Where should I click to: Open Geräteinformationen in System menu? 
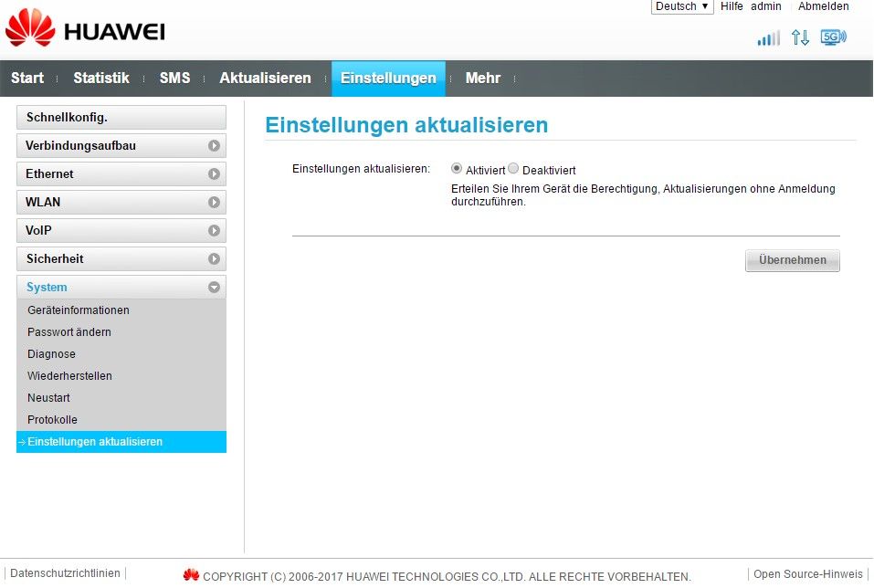[x=79, y=310]
